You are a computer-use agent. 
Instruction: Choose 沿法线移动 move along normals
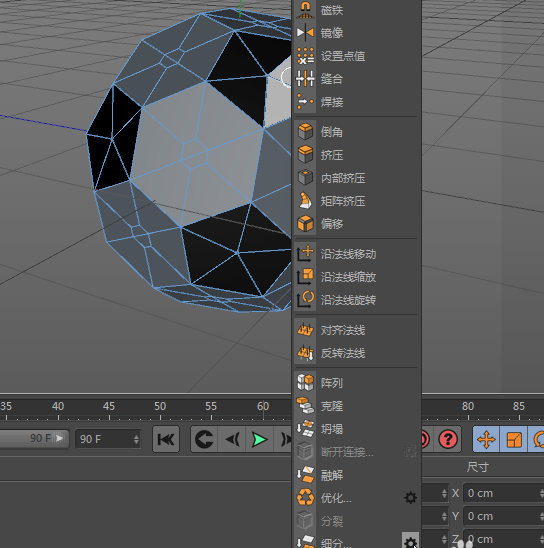tap(356, 254)
